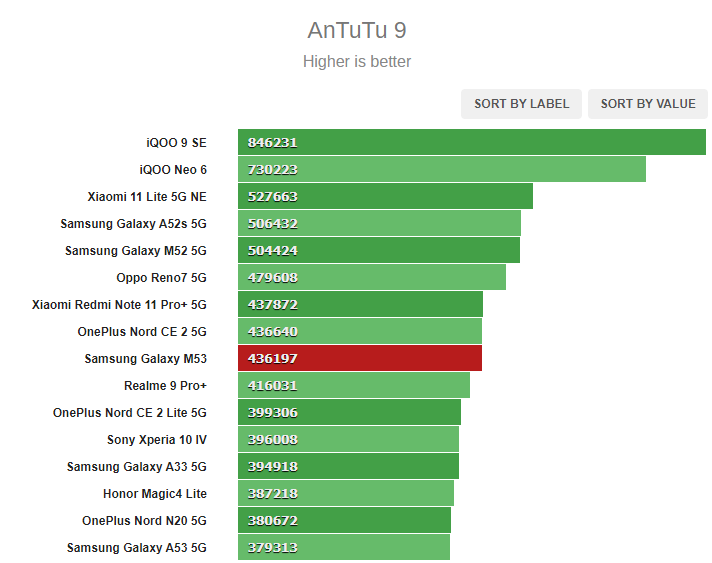Viewport: 712px width, 563px height.
Task: Click the Samsung Galaxy A52s 5G bar
Action: coord(379,223)
